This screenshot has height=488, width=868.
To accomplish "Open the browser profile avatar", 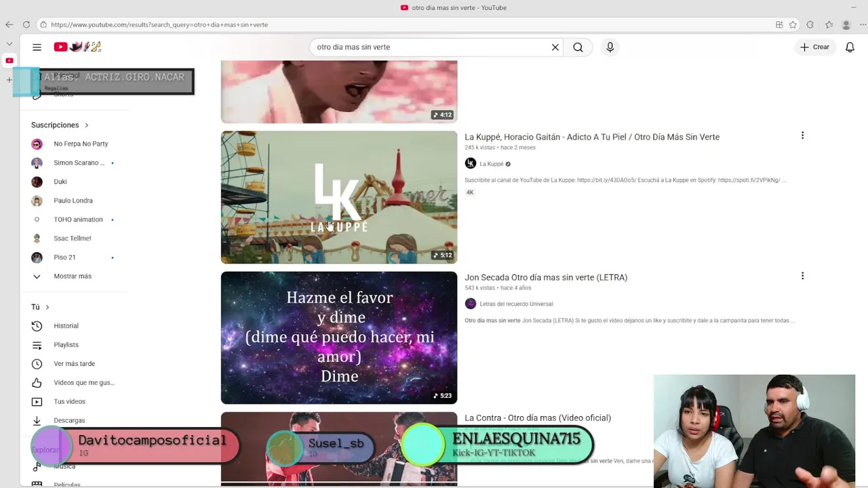I will [x=846, y=24].
